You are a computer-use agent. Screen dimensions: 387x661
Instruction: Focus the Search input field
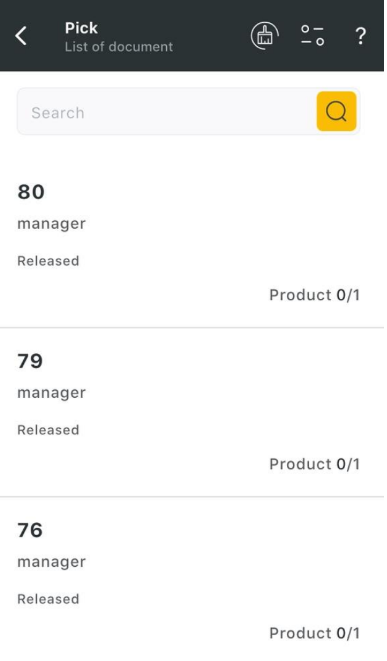coord(167,112)
